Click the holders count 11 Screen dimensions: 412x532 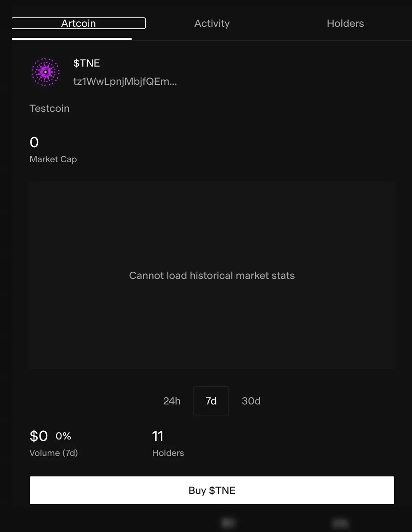pyautogui.click(x=158, y=436)
